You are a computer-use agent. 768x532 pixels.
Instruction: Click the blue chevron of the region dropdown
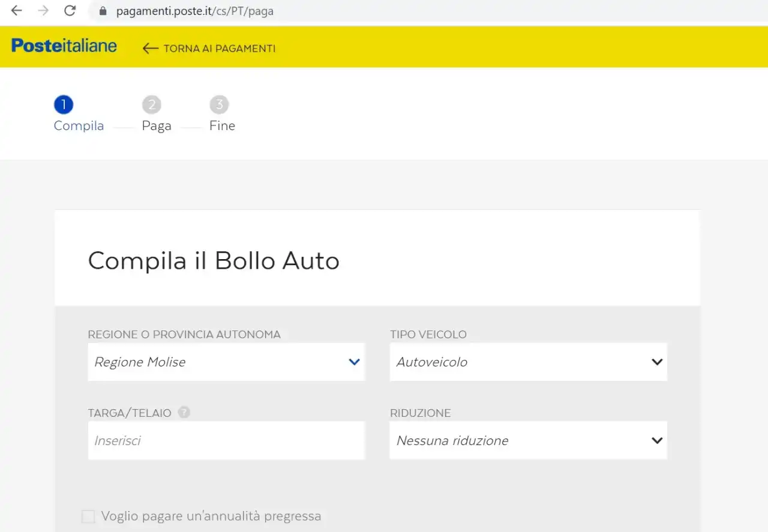coord(354,362)
